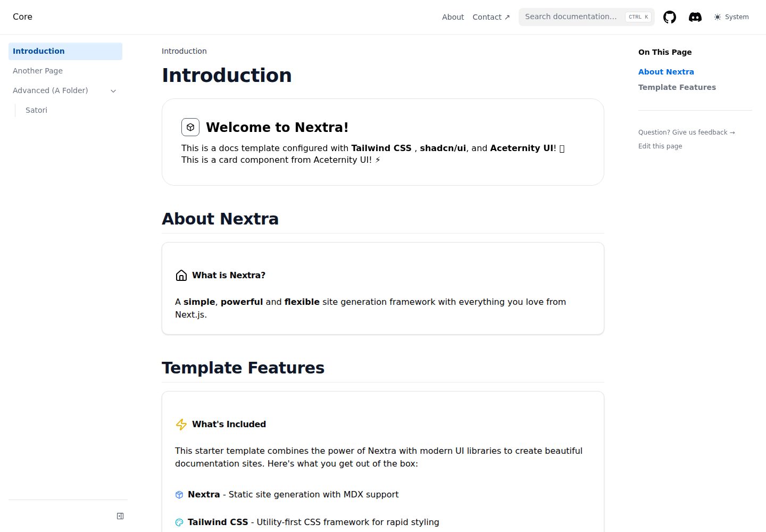
Task: Click the Edit this page link
Action: tap(660, 146)
